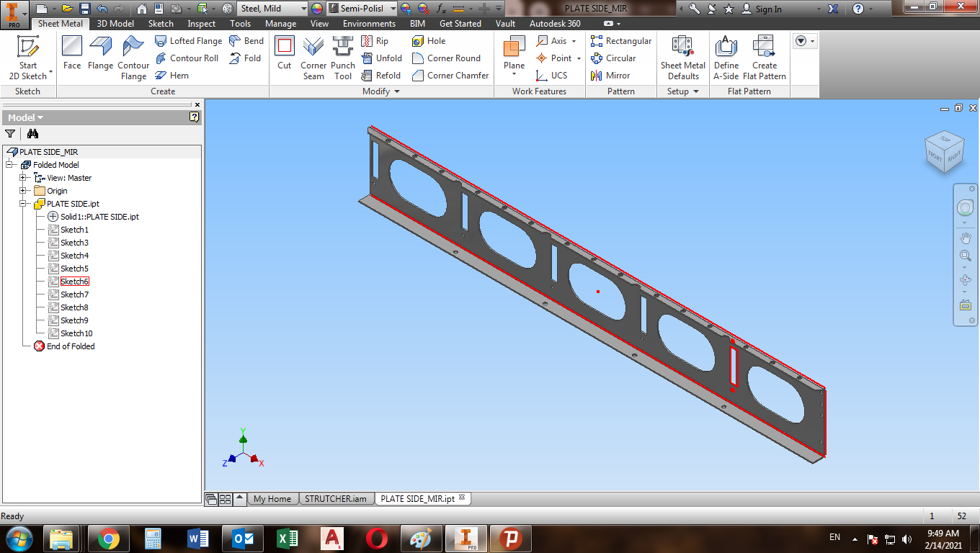
Task: Open Google Chrome from the taskbar
Action: pyautogui.click(x=109, y=539)
